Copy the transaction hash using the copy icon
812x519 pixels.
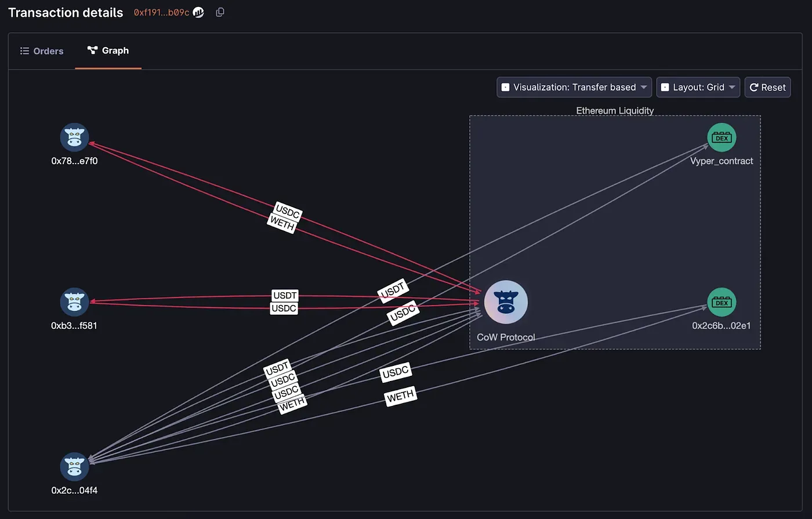[x=220, y=12]
